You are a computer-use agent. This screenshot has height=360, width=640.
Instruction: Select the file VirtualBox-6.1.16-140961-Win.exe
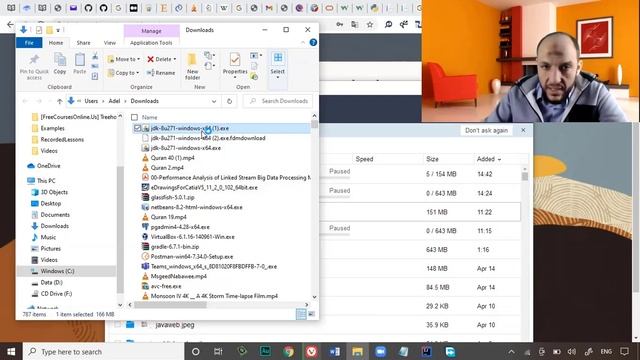click(x=192, y=237)
